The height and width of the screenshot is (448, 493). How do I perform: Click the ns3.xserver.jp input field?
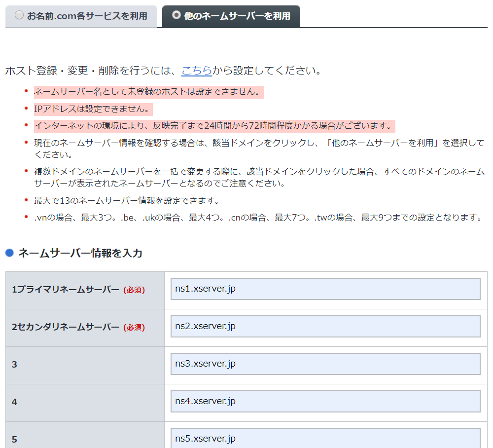click(x=325, y=364)
